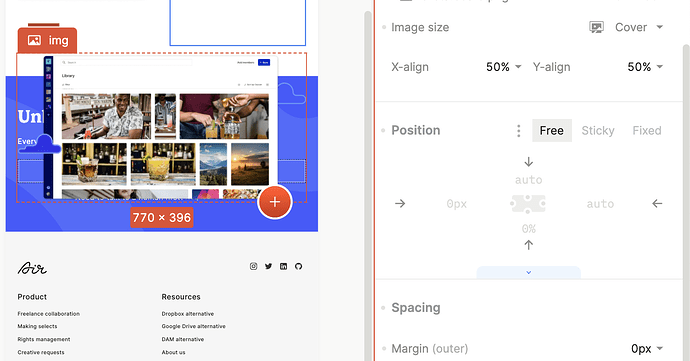690x361 pixels.
Task: Open the Twitter footer icon
Action: click(x=268, y=266)
